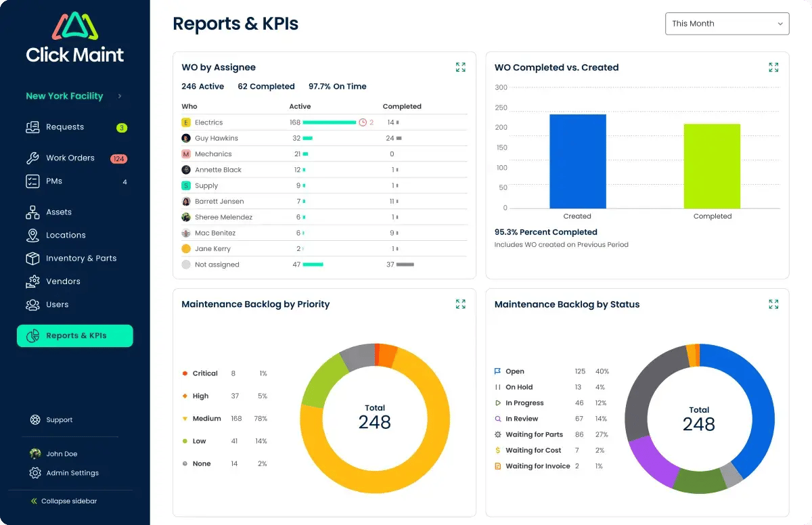The image size is (812, 525).
Task: Open Assets via its hierarchy icon
Action: [32, 212]
